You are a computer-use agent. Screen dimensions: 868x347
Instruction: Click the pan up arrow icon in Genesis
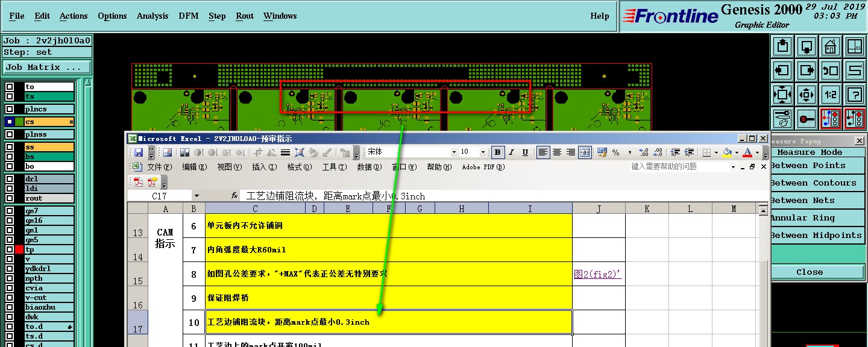(x=782, y=46)
